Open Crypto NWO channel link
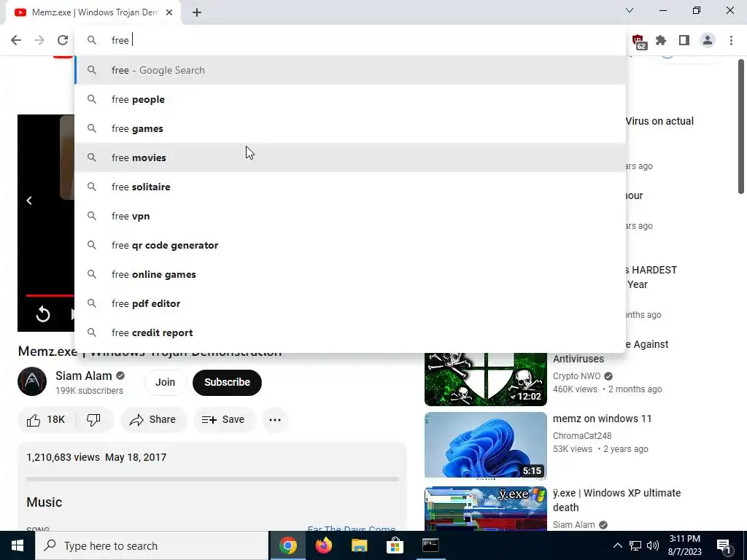 576,376
